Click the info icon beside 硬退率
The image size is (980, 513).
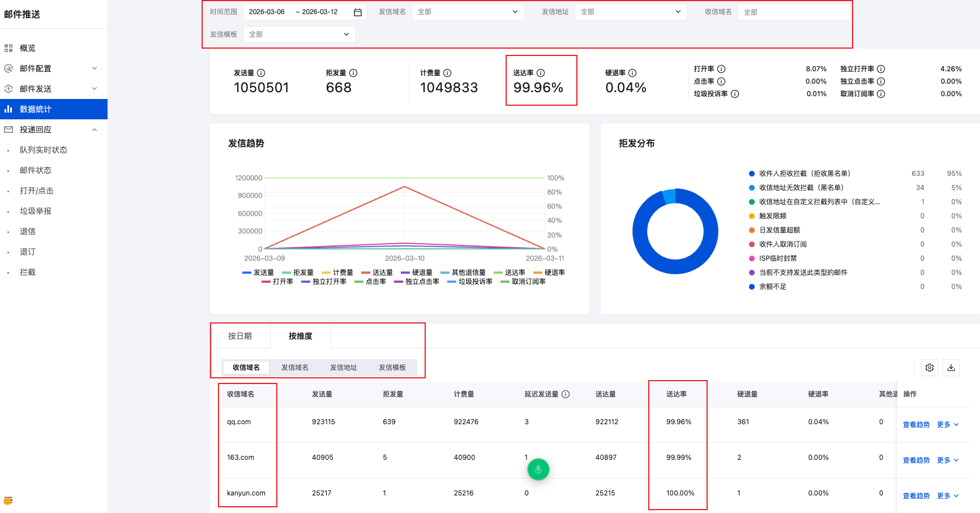coord(632,73)
